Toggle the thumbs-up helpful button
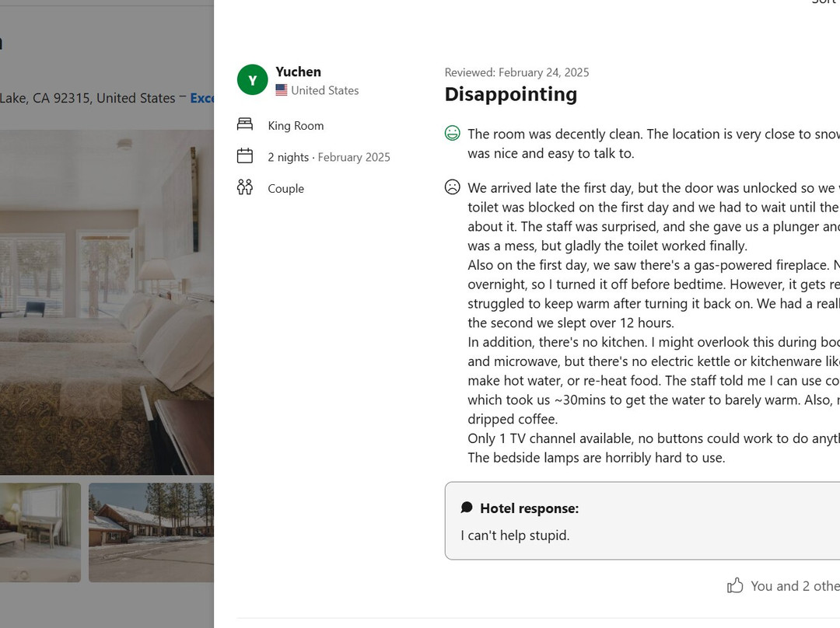840x628 pixels. 735,585
